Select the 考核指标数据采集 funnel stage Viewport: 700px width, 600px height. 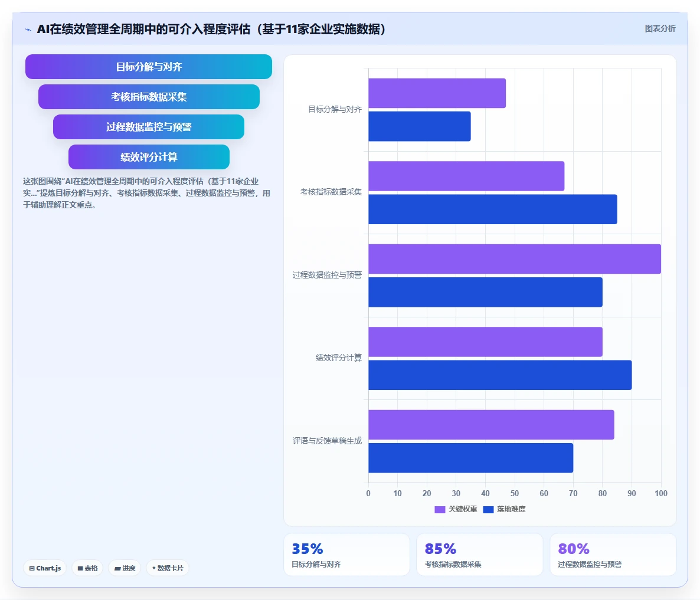tap(149, 97)
